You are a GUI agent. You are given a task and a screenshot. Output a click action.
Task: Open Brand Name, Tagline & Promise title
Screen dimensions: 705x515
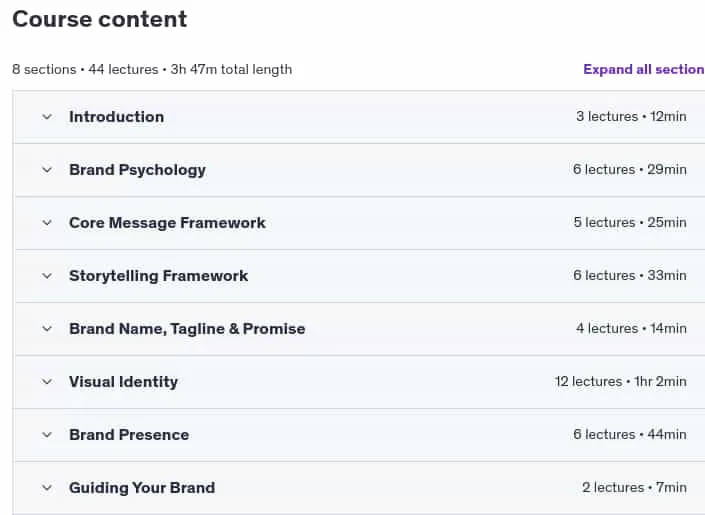pos(187,329)
